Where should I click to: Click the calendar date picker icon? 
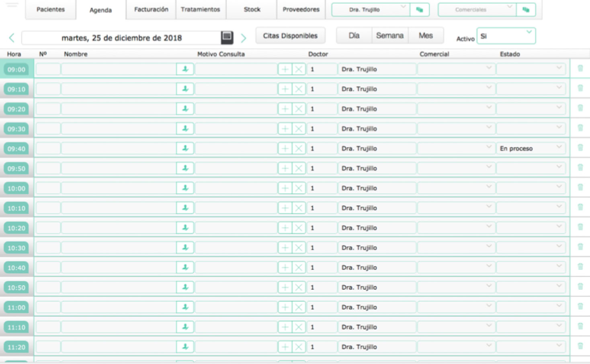[227, 37]
